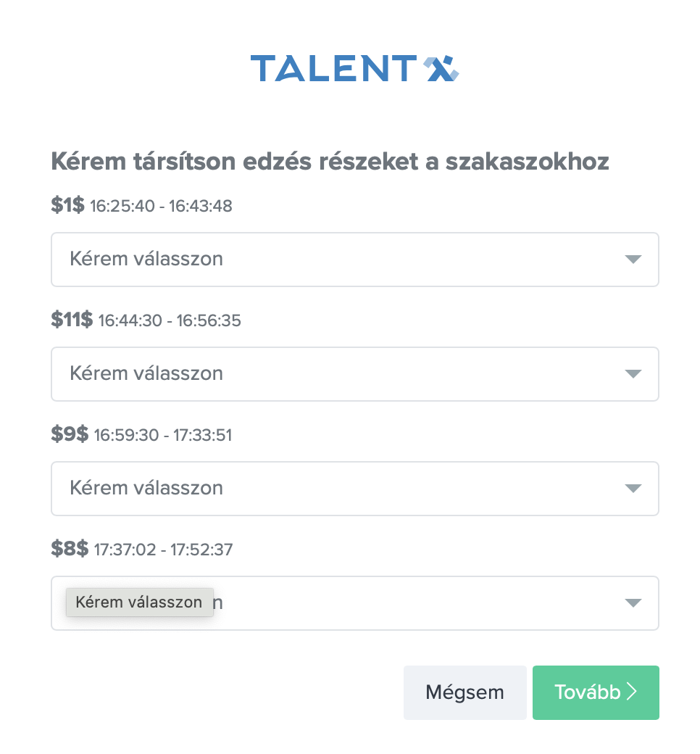Click the 'Kérem válasszon' tooltip popup
This screenshot has width=700, height=754.
139,602
